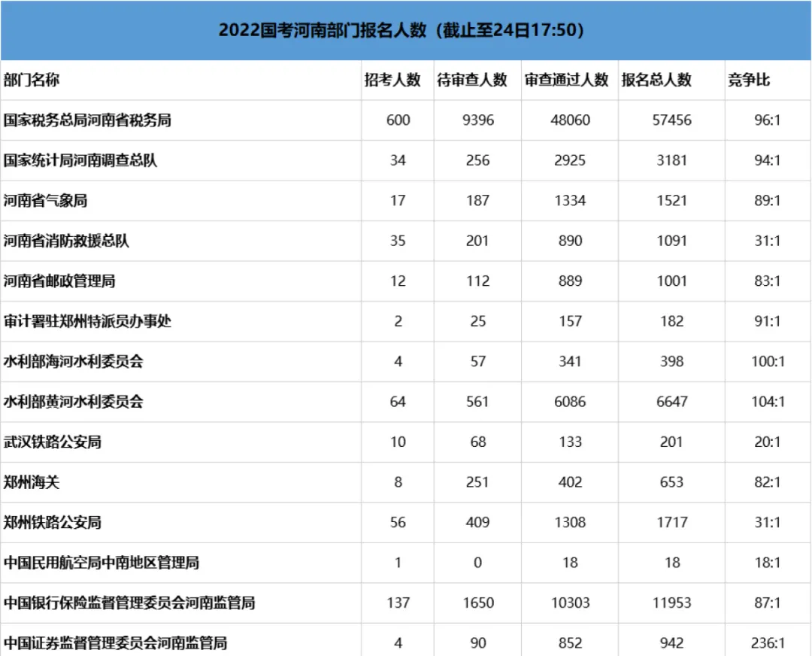Select the 报名总人数 column header

click(x=656, y=80)
